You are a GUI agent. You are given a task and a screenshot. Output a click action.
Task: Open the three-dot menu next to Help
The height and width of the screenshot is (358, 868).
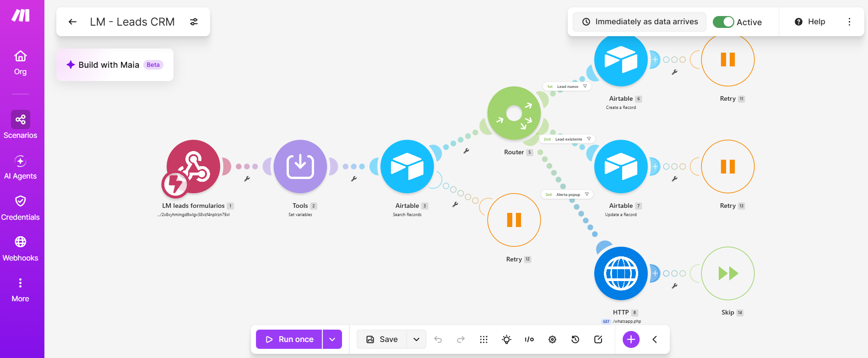[x=849, y=22]
